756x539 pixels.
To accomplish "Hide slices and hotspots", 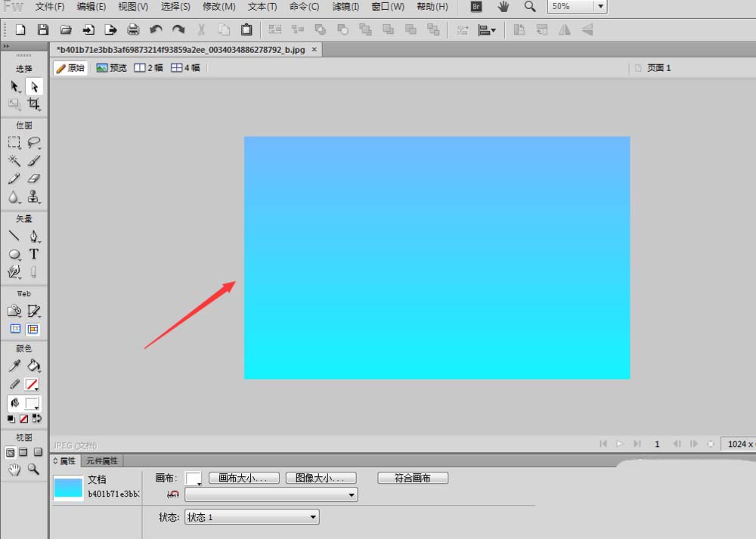I will (15, 329).
